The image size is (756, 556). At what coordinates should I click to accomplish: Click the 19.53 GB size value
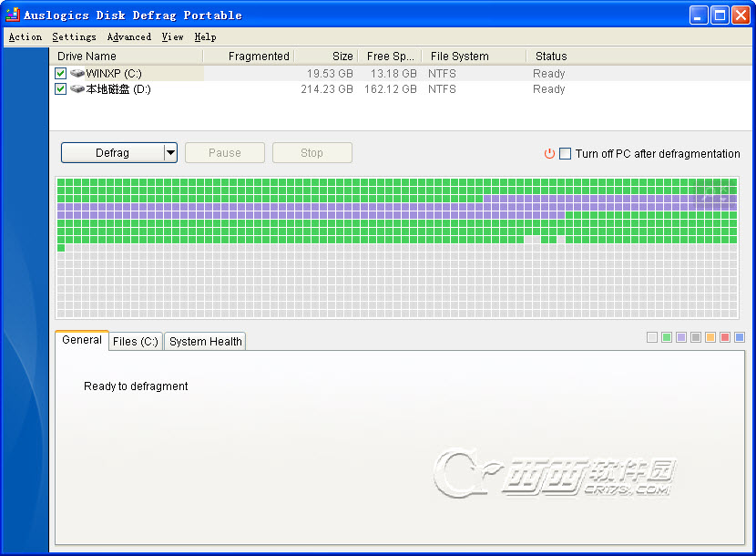[x=330, y=73]
